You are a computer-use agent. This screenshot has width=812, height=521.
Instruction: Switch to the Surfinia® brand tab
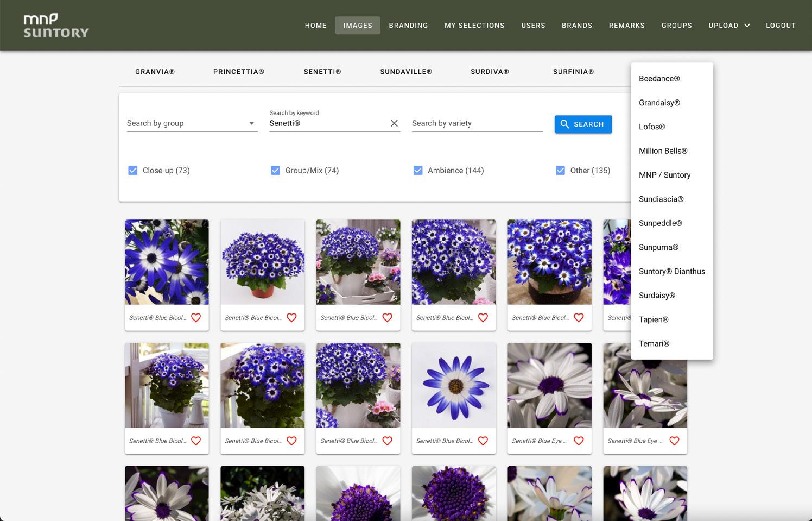point(573,72)
